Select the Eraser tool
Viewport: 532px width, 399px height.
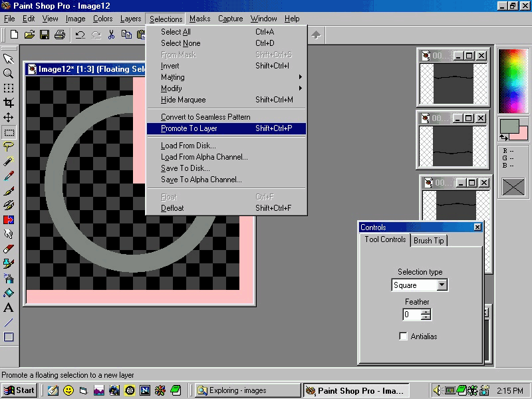tap(9, 249)
